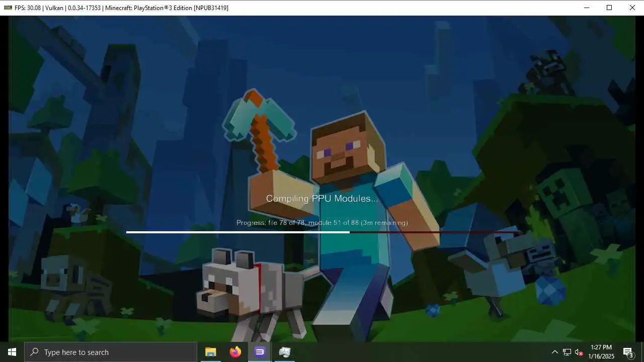Open the notification center with 3 alerts

(x=628, y=352)
